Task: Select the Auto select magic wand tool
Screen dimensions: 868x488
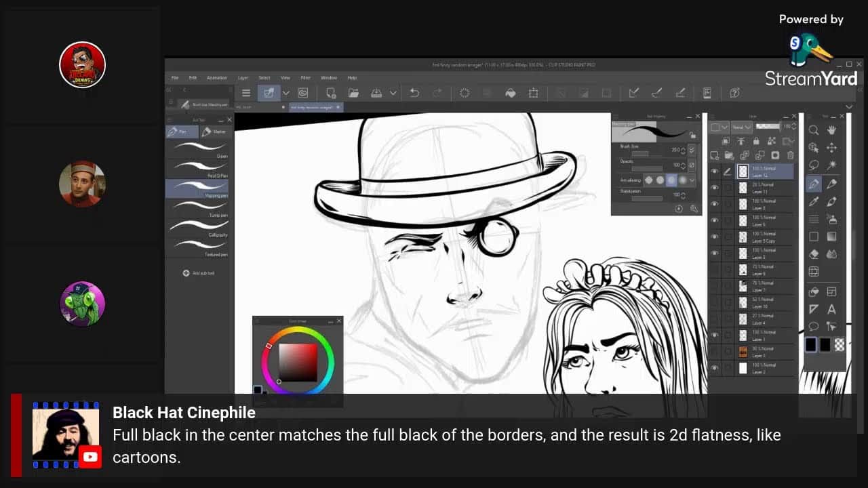Action: [x=831, y=165]
